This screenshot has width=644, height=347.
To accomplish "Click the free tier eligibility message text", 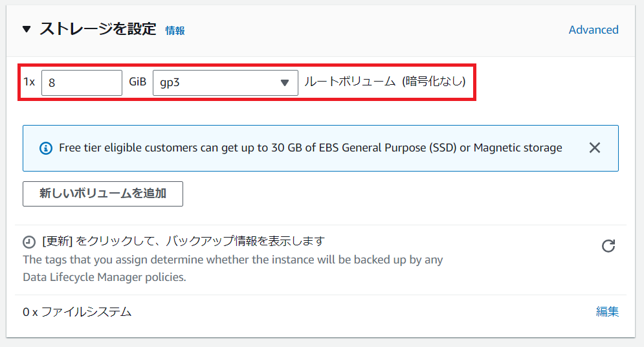I will pos(310,148).
